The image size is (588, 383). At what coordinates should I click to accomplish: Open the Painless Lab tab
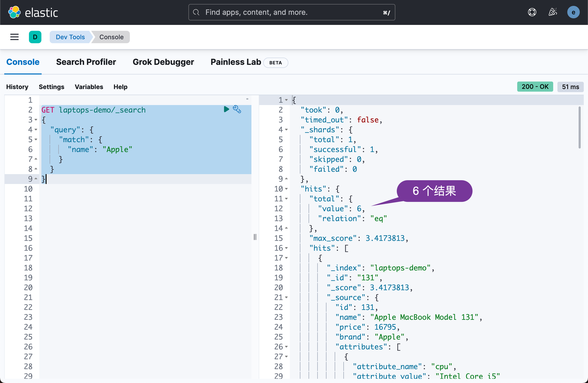pyautogui.click(x=236, y=62)
